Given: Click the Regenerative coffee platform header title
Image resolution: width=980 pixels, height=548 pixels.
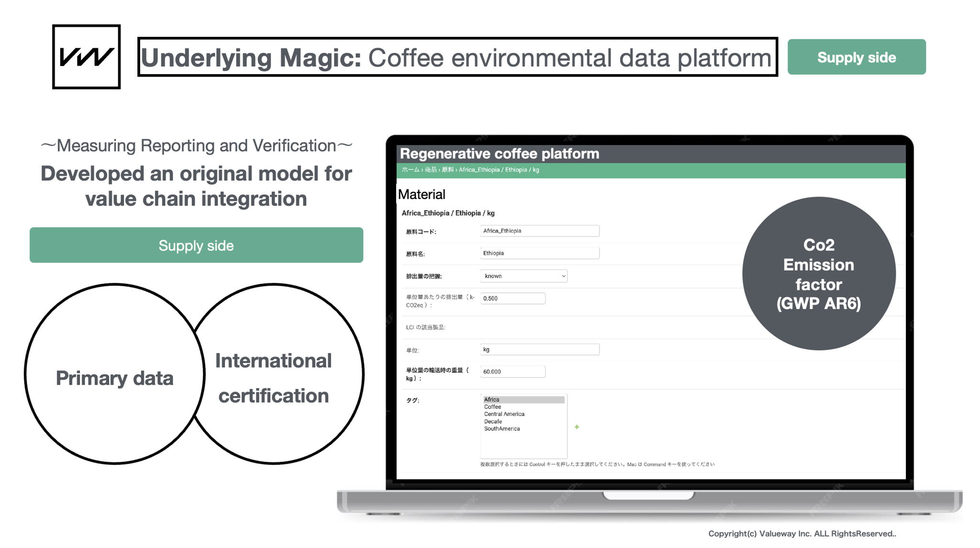Looking at the screenshot, I should (x=499, y=154).
